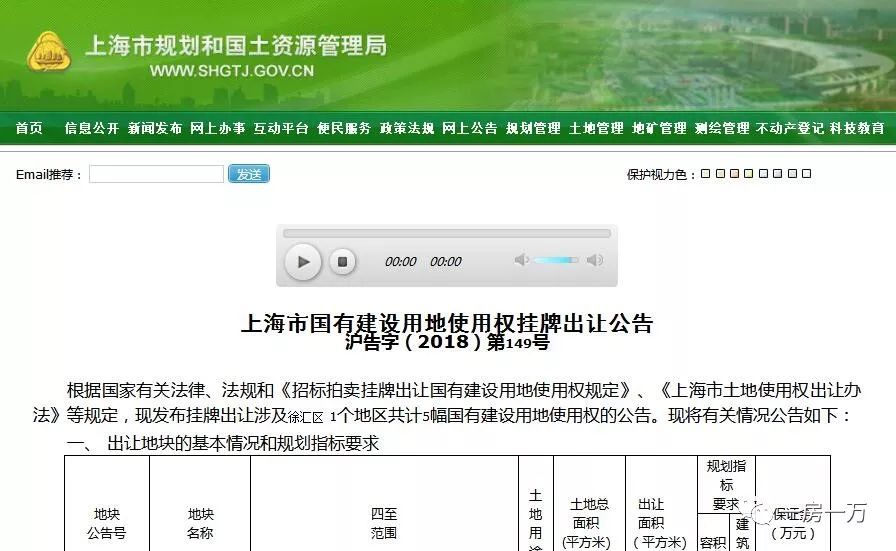Open the 科技教育 navigation item

click(857, 128)
